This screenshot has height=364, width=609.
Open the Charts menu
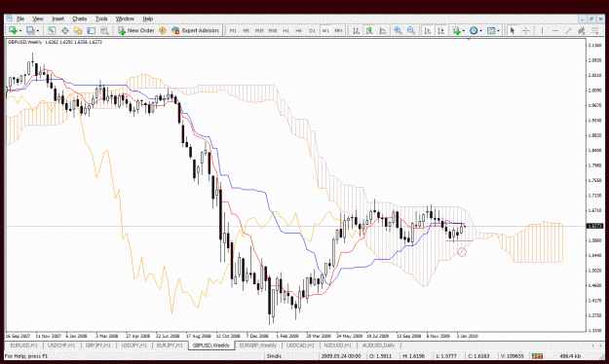point(79,18)
